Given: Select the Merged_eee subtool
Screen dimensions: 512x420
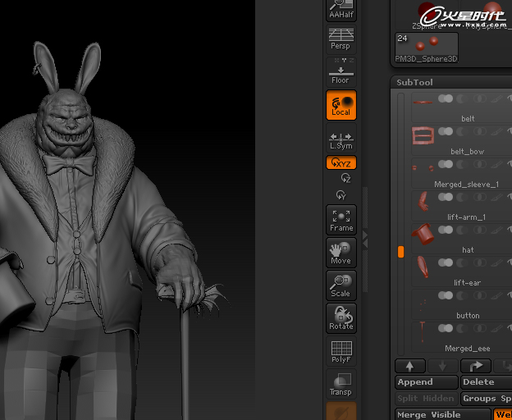Looking at the screenshot, I should pyautogui.click(x=461, y=337).
